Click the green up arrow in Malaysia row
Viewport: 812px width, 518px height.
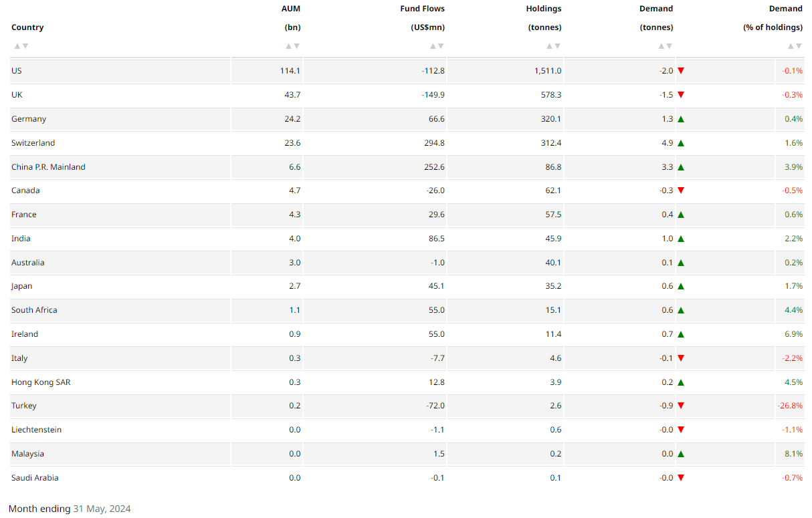[x=681, y=454]
